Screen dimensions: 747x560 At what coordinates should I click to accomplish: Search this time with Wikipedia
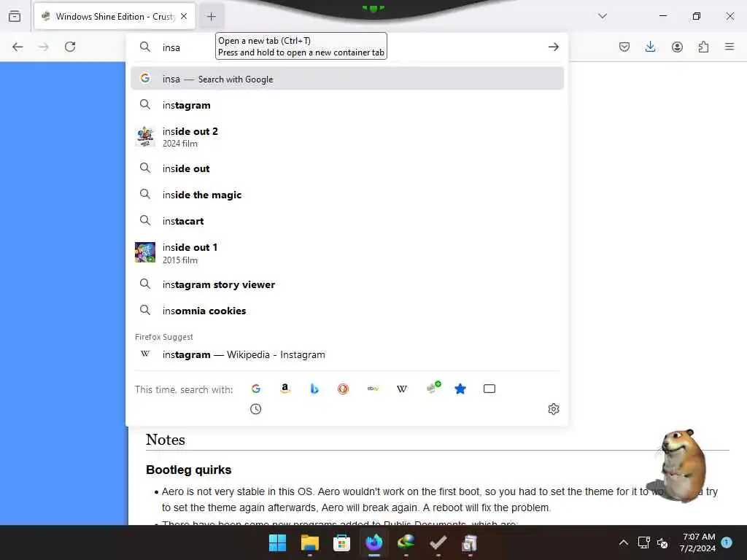[402, 389]
